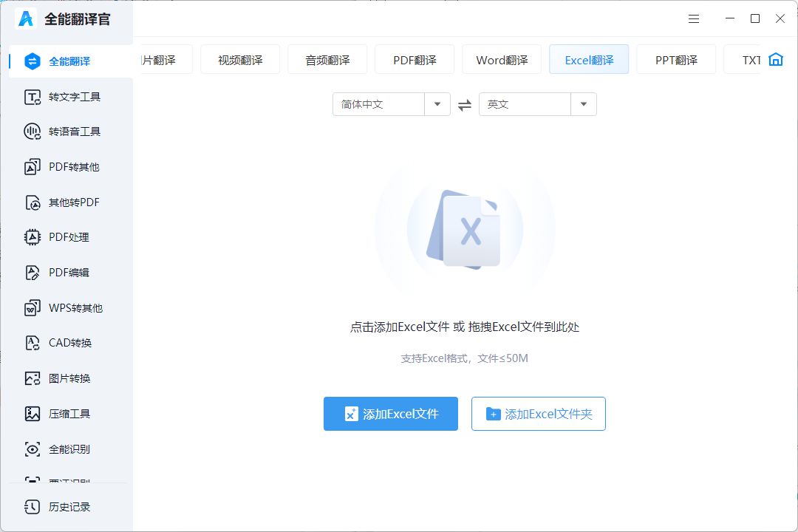Select the Excel翻译 tab
798x532 pixels.
tap(589, 60)
